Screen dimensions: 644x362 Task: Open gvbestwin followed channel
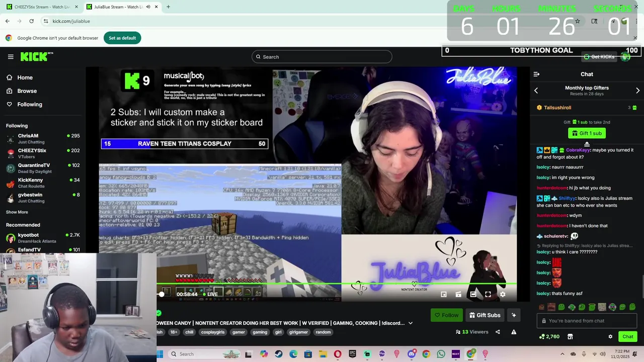pos(43,198)
